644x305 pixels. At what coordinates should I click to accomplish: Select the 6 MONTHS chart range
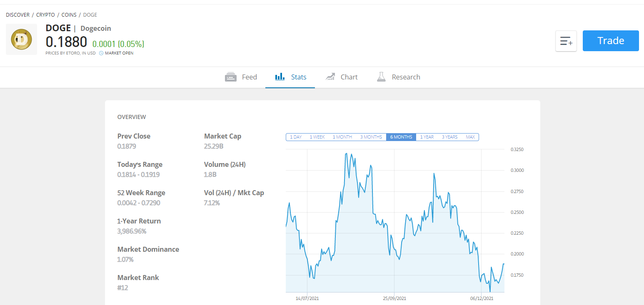401,137
